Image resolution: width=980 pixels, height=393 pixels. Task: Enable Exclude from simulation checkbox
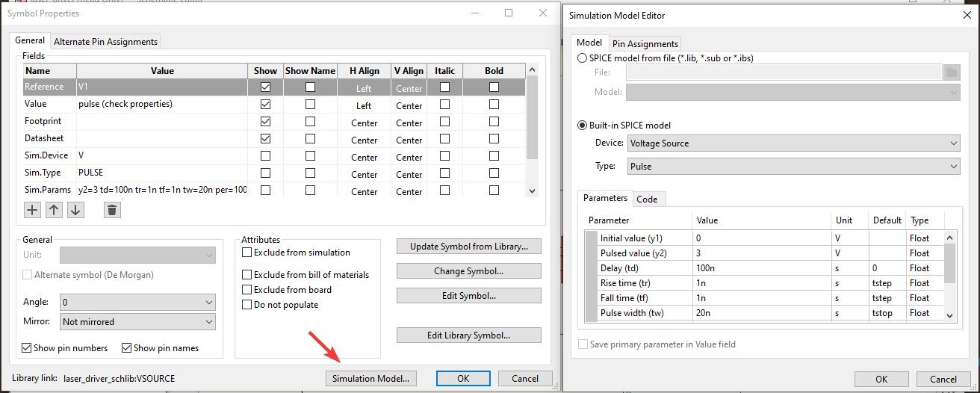[247, 253]
